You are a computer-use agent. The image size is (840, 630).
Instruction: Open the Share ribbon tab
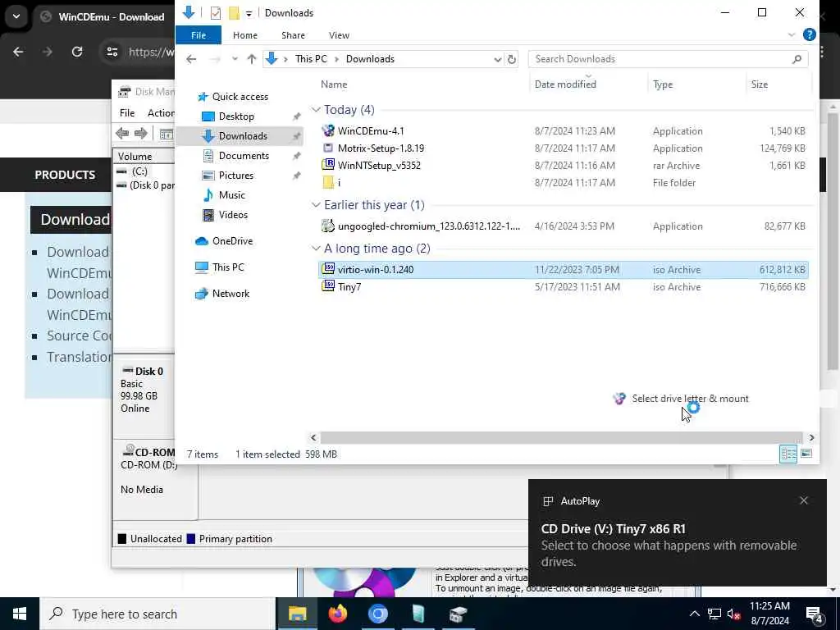293,34
